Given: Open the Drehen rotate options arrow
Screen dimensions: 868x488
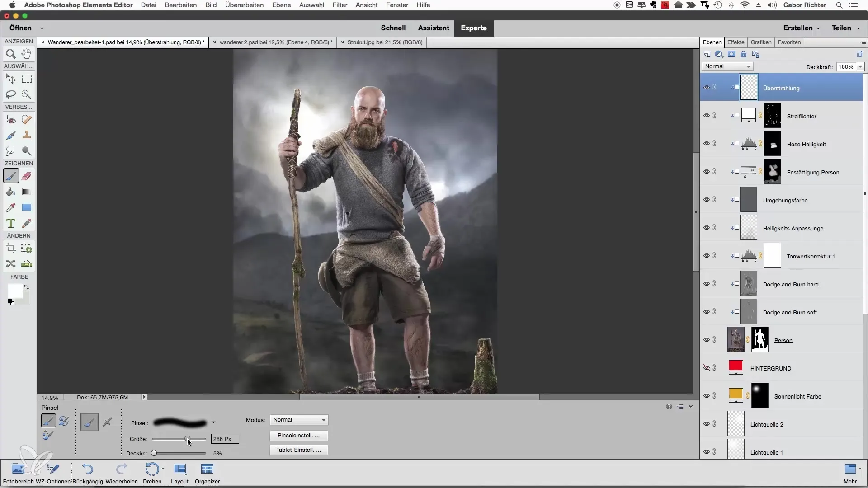Looking at the screenshot, I should [x=163, y=469].
